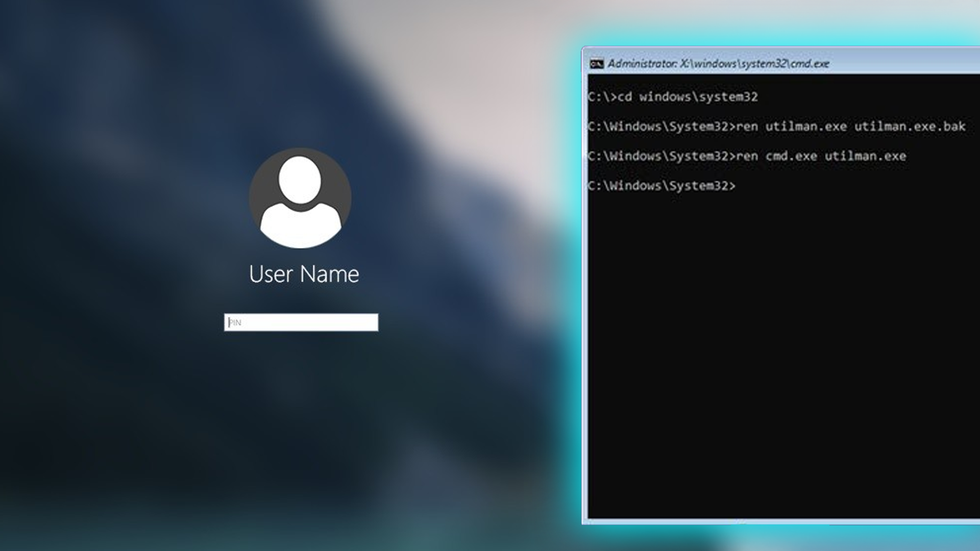980x551 pixels.
Task: Click the user avatar picture
Action: coord(300,198)
